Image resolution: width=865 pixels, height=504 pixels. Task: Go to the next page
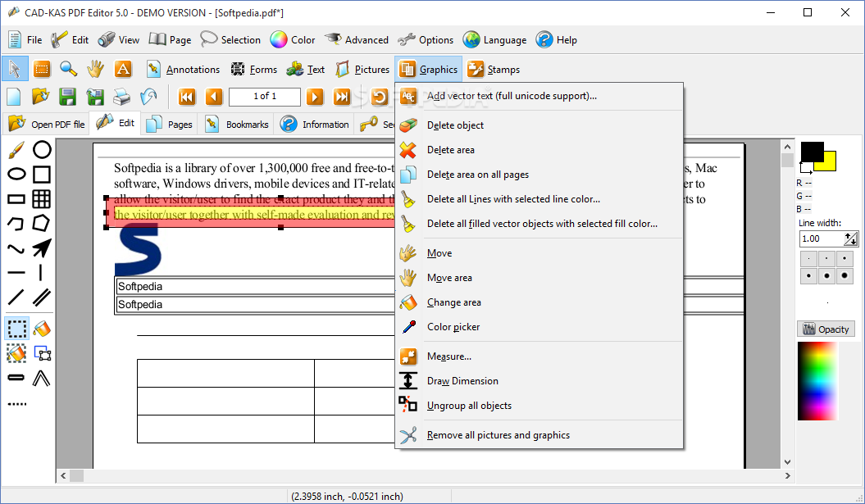(x=315, y=97)
